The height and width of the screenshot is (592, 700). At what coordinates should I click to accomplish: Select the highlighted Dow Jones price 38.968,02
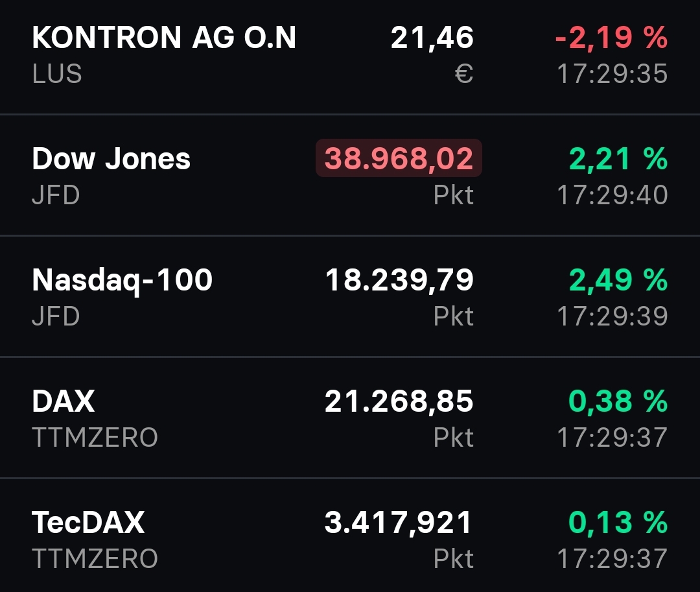[x=398, y=158]
